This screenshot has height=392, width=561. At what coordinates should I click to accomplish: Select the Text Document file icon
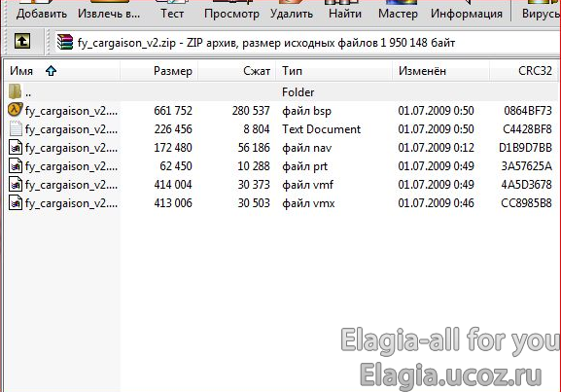tap(16, 128)
